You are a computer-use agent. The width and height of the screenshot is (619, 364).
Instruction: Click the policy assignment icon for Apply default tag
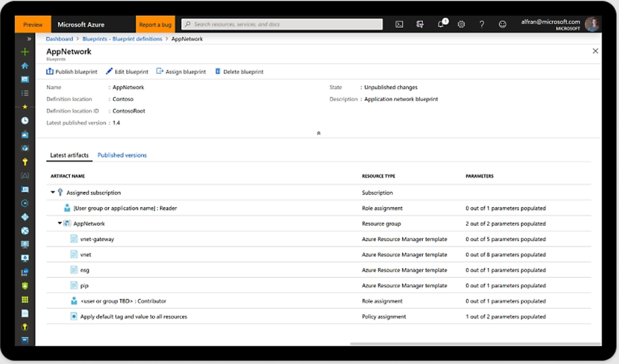(x=74, y=316)
